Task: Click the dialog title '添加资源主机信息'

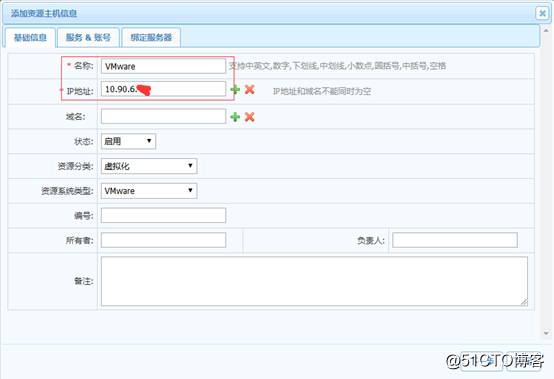Action: pos(44,13)
